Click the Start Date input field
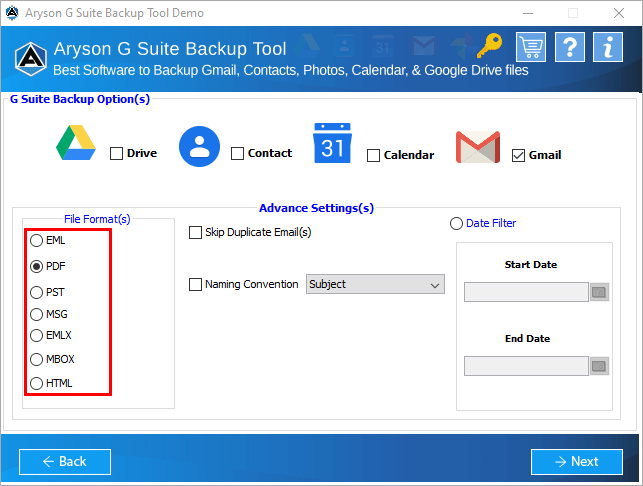643x486 pixels. tap(526, 292)
